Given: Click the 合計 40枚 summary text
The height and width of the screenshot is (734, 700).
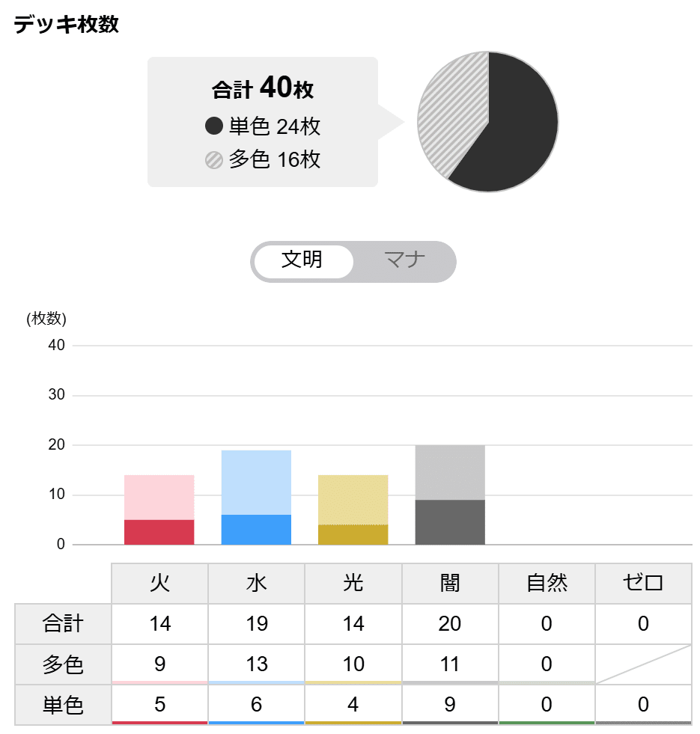Looking at the screenshot, I should pos(264,87).
